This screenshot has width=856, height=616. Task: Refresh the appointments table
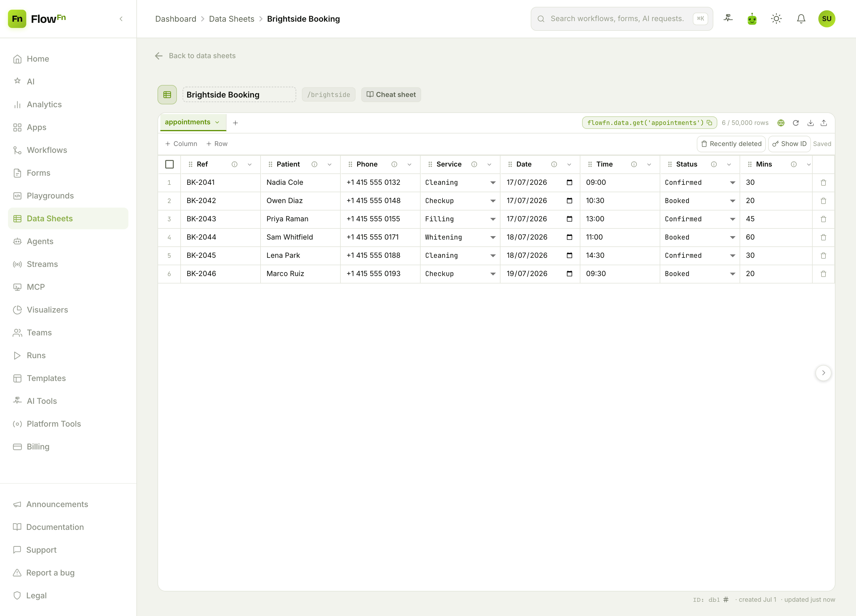[796, 123]
